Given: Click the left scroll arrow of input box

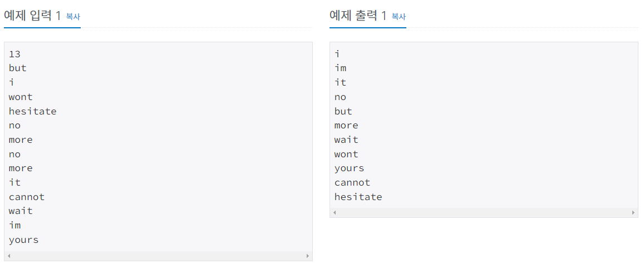Looking at the screenshot, I should [x=8, y=256].
